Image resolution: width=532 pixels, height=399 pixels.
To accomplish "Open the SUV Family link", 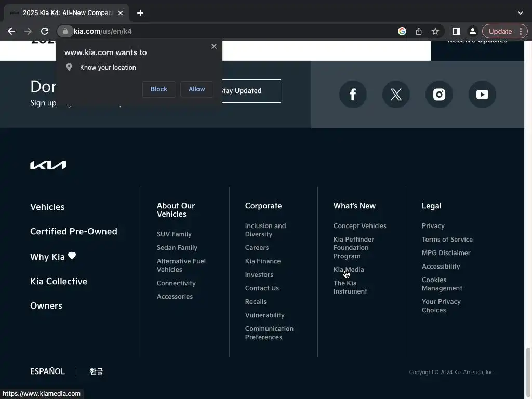I will coord(174,234).
